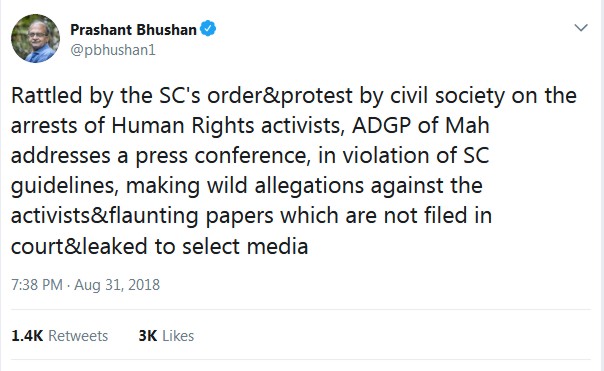Click "press conference" in the tweet body
The width and height of the screenshot is (604, 371).
(x=223, y=156)
